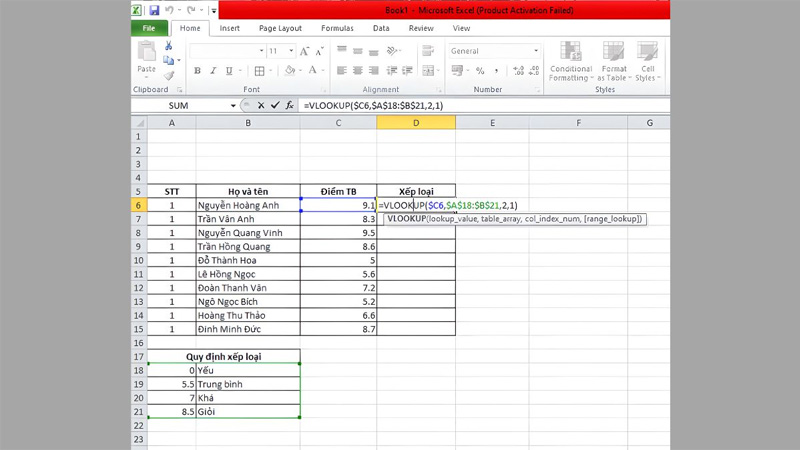Screen dimensions: 800x450
Task: Toggle Italic formatting
Action: pos(213,71)
